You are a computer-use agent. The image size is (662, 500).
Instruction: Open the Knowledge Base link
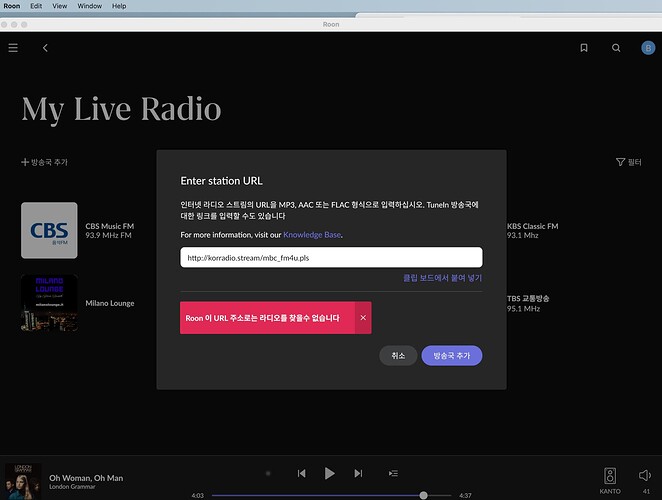point(312,235)
